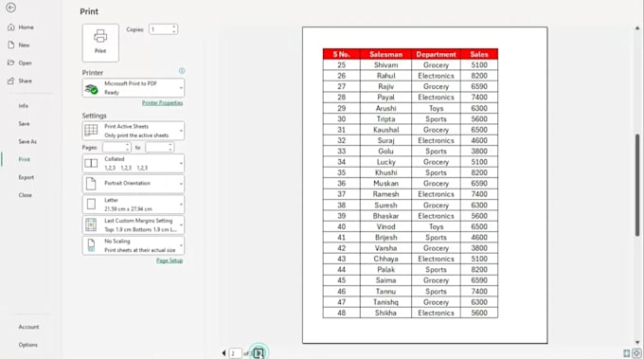Click the preview vertical scrollbar thumb
Viewport: 644px width, 359px height.
(x=637, y=185)
